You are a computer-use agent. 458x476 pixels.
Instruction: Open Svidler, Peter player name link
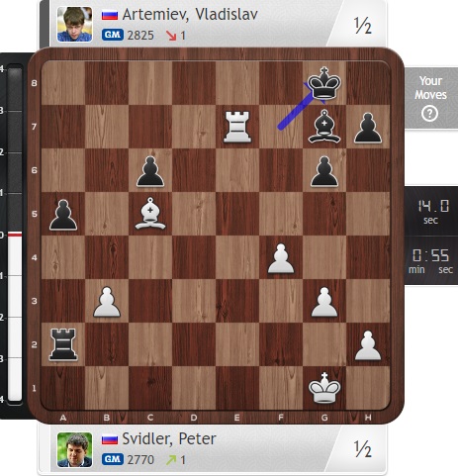point(169,439)
